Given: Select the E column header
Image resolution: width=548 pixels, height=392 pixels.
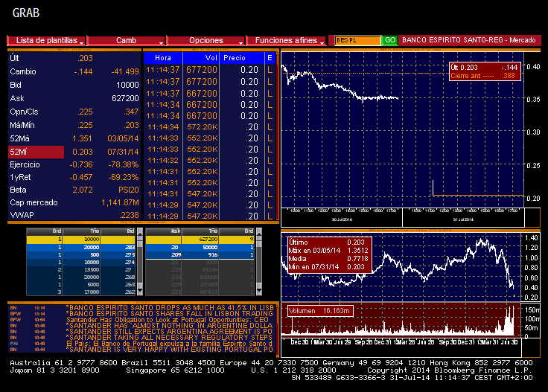Looking at the screenshot, I should (x=270, y=58).
